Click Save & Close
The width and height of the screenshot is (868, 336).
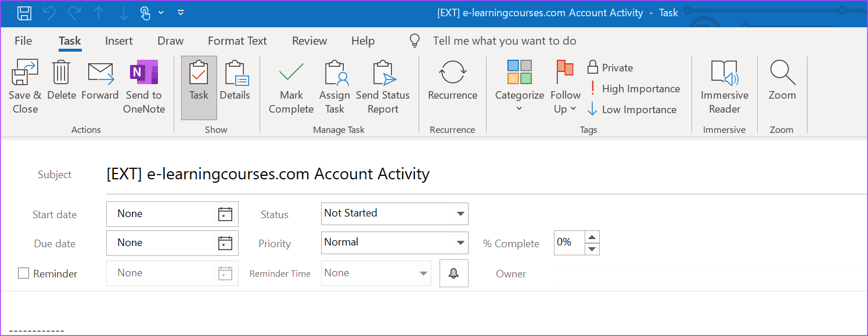pyautogui.click(x=25, y=87)
